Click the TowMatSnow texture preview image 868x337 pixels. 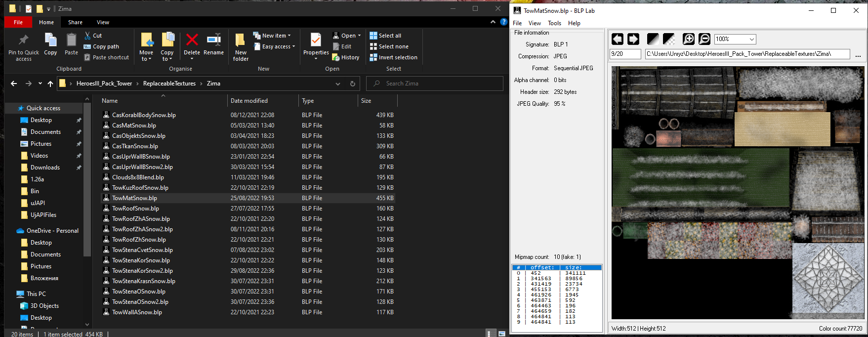tap(738, 193)
